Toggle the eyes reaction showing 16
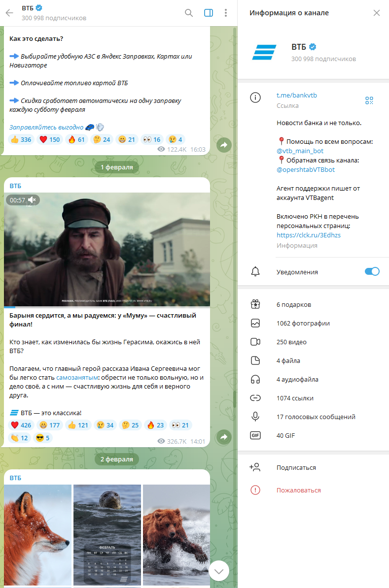This screenshot has height=588, width=389. coord(152,139)
